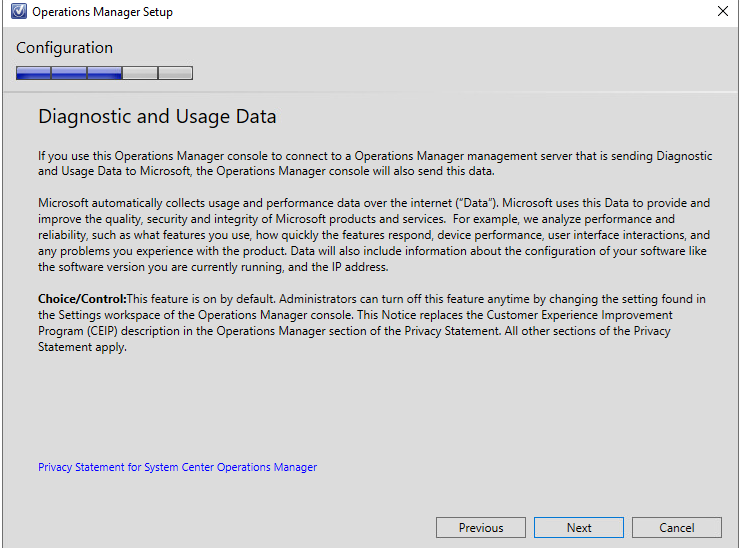
Task: Click the Operations Manager Setup title icon
Action: pyautogui.click(x=18, y=11)
